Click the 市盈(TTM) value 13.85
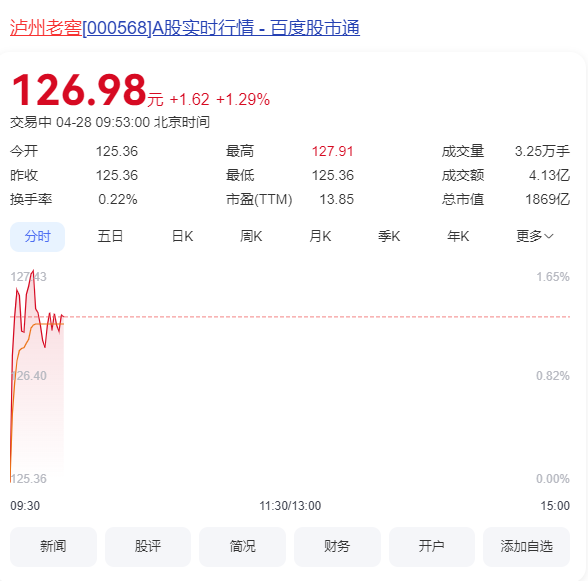Image resolution: width=588 pixels, height=581 pixels. point(336,200)
